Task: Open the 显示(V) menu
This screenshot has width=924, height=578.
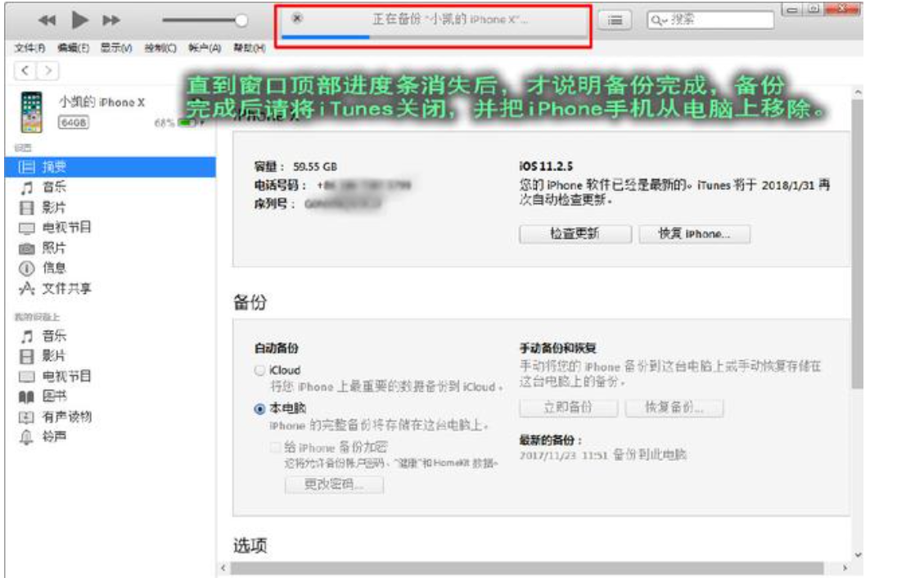Action: point(116,47)
